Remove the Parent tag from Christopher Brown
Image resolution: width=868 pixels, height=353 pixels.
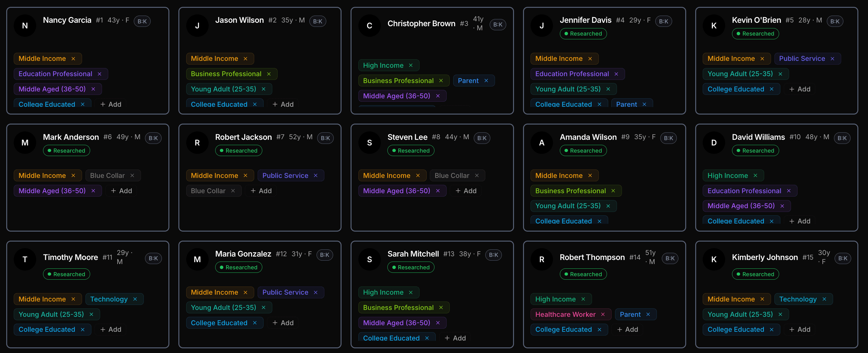click(x=486, y=80)
